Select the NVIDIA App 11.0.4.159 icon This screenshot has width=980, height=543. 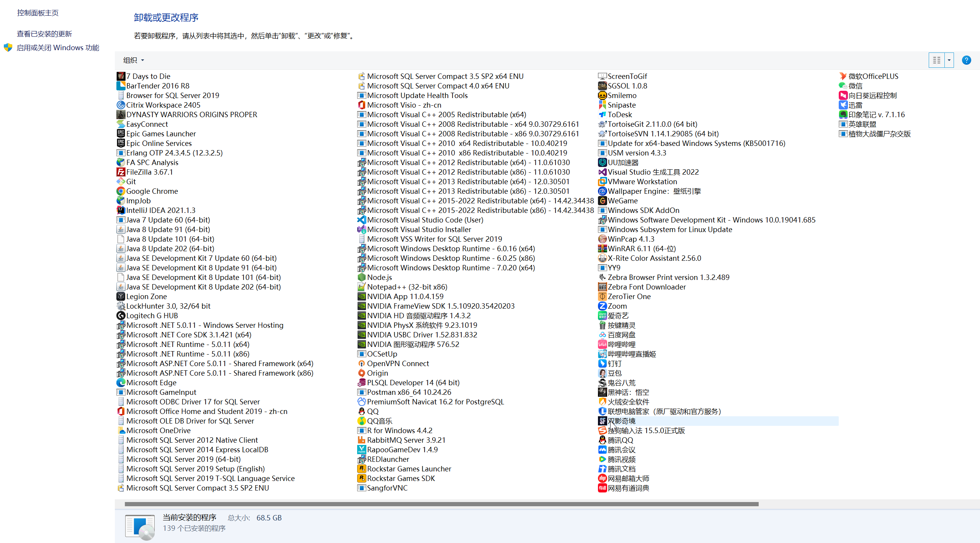[362, 296]
